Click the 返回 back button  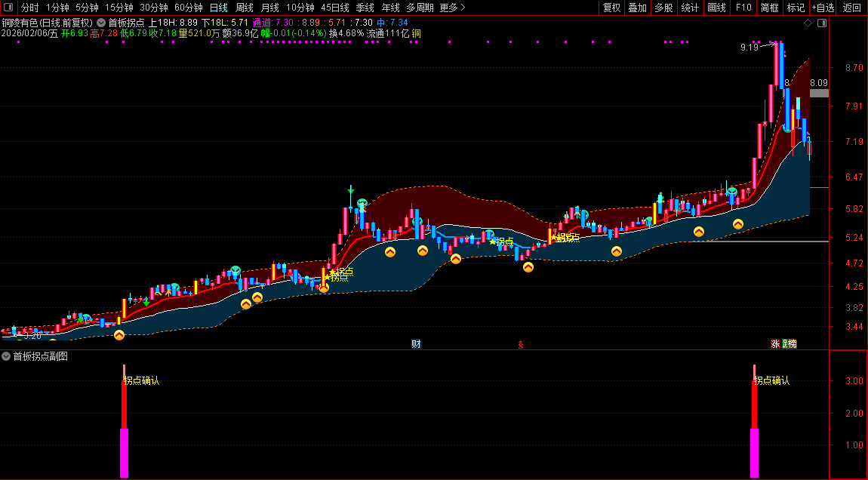851,8
